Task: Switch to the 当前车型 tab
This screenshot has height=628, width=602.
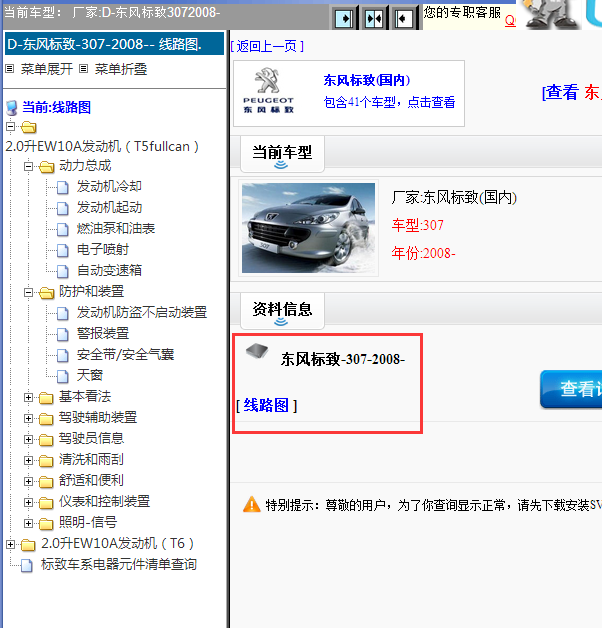Action: 282,154
